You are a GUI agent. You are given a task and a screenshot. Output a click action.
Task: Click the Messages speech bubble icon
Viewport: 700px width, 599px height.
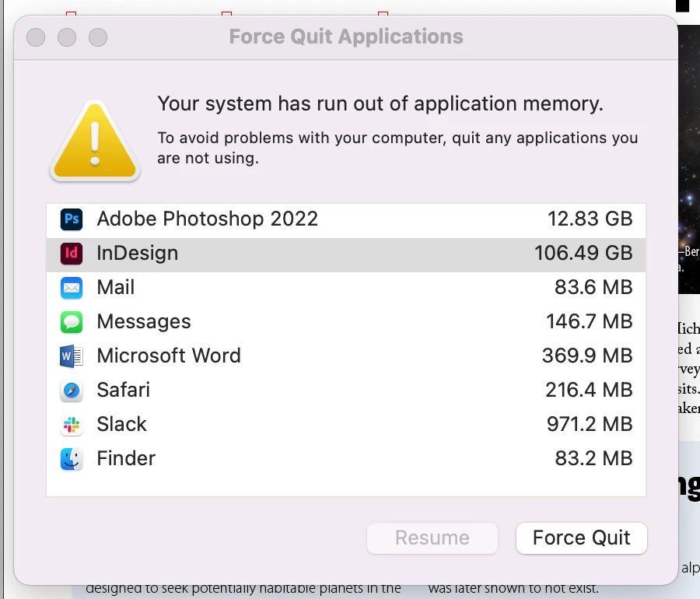coord(72,322)
